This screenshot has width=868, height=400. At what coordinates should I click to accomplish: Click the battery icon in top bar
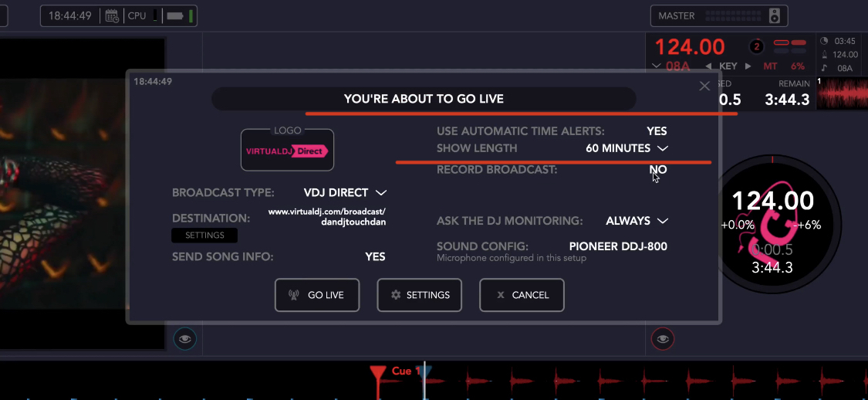coord(175,15)
